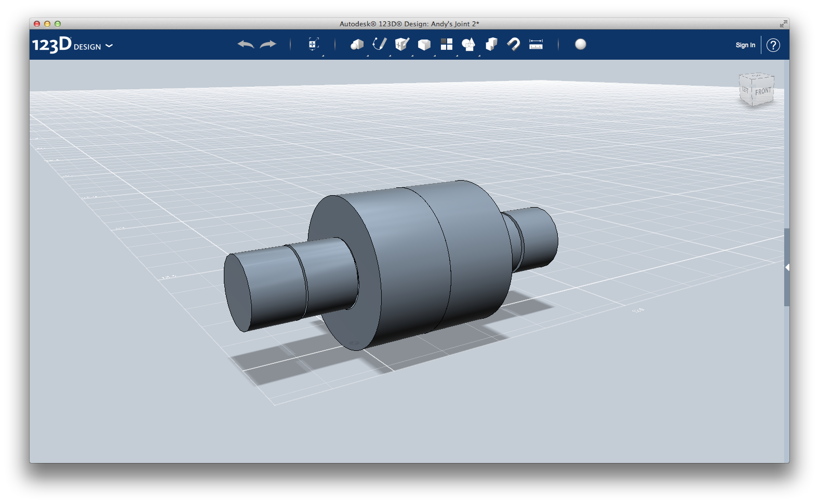Select the Measure ruler tool

[536, 44]
